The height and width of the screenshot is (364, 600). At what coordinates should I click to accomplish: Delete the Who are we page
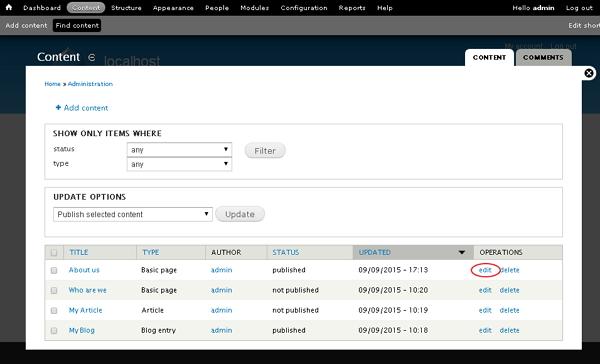(x=510, y=290)
